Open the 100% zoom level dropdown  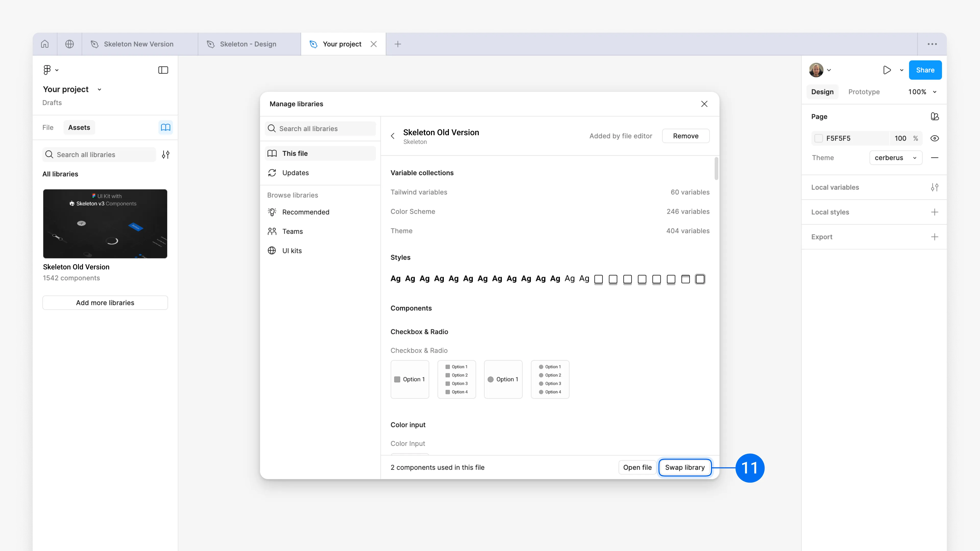tap(922, 92)
